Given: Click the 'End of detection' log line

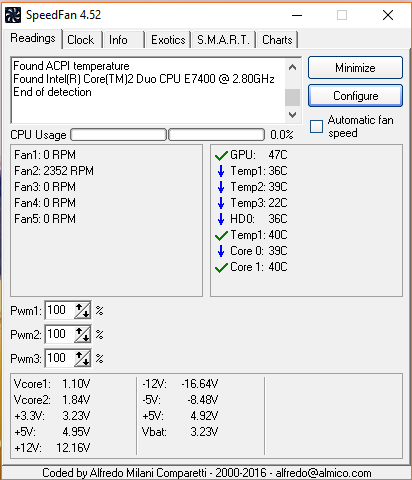Looking at the screenshot, I should (52, 92).
